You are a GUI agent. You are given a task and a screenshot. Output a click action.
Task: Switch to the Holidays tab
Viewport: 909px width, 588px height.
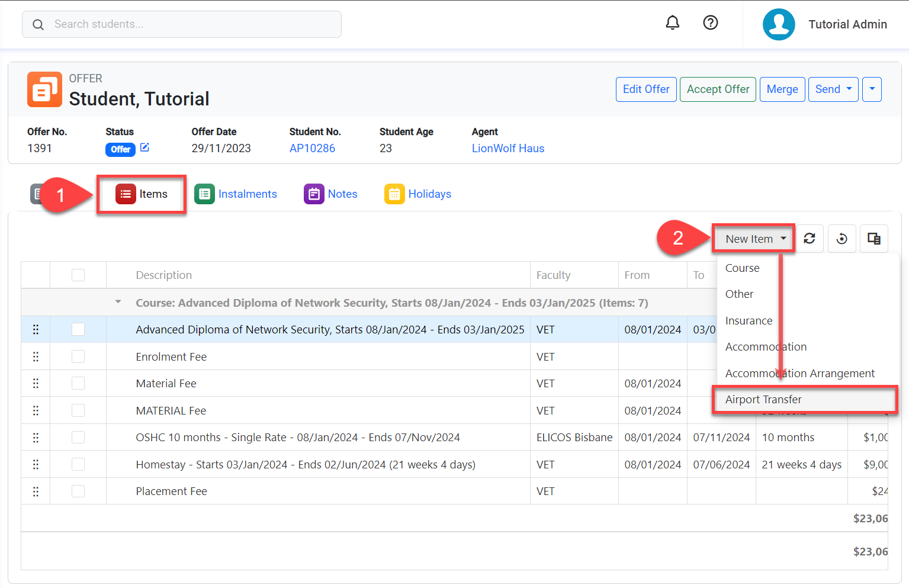pyautogui.click(x=417, y=194)
